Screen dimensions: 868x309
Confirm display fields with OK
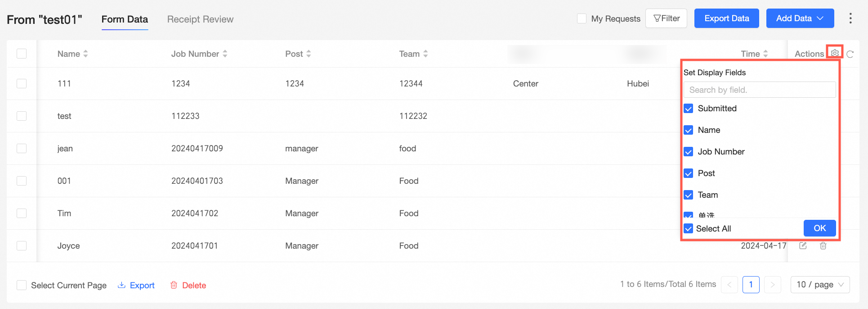point(820,228)
